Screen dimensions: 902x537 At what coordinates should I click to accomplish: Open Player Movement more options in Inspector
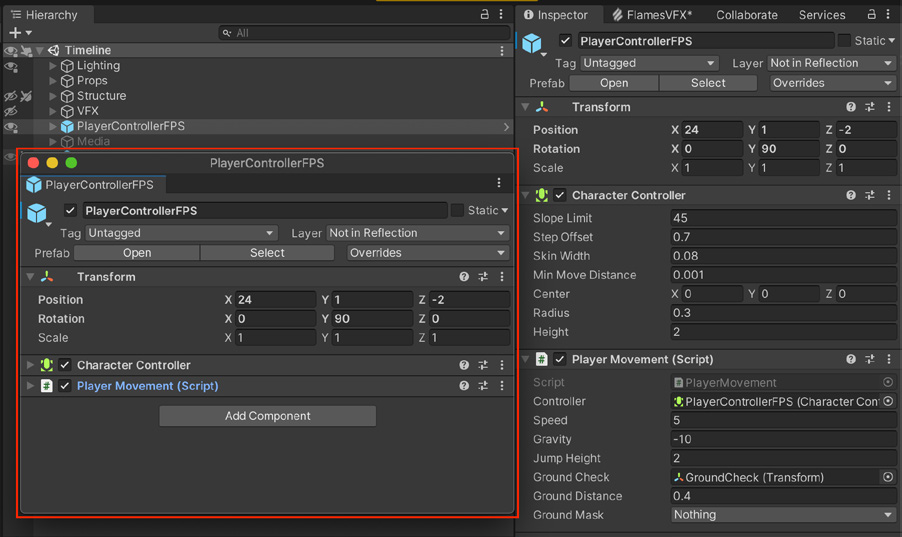pyautogui.click(x=889, y=359)
